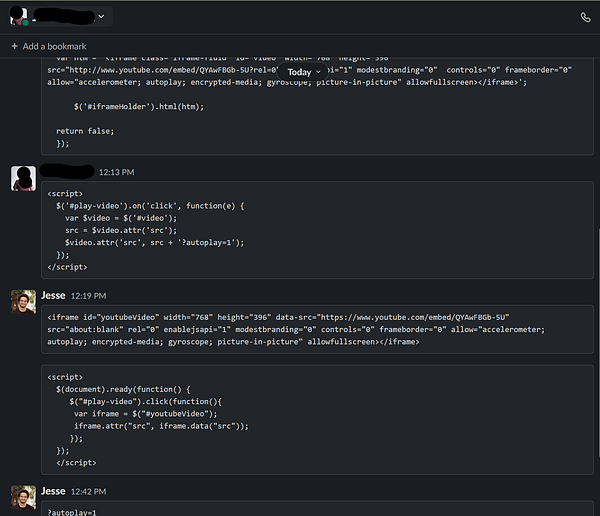Click the 12:19 PM message timestamp
The image size is (600, 516).
[89, 296]
